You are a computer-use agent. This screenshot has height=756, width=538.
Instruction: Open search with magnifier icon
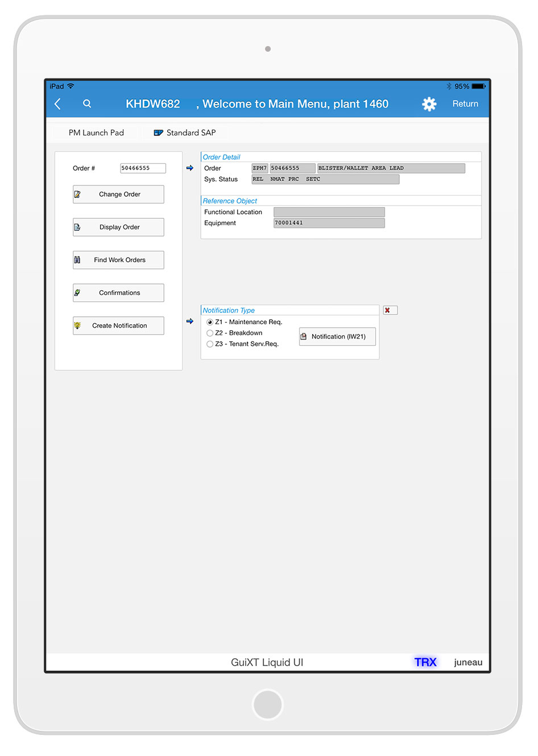pyautogui.click(x=87, y=104)
